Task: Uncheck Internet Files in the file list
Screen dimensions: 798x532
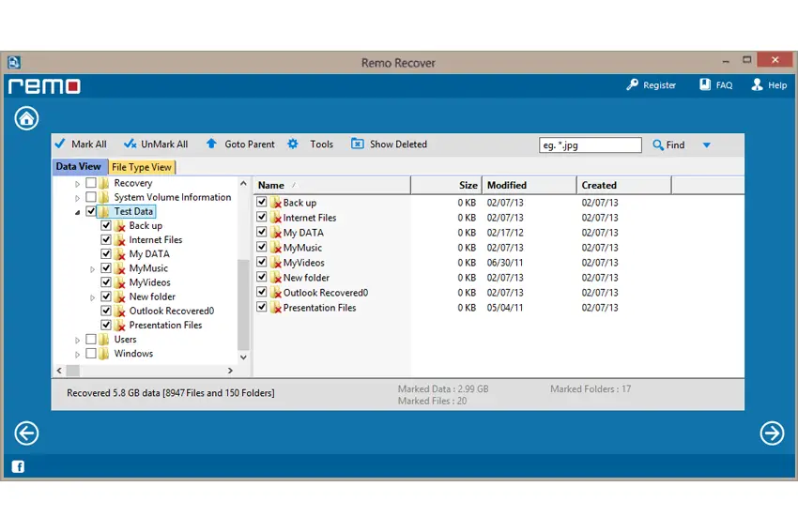Action: coord(262,217)
